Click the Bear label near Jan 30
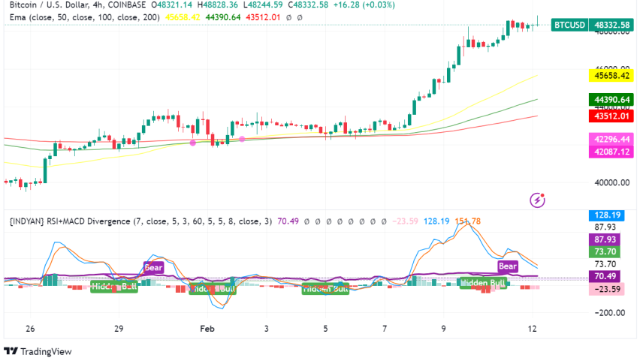 pyautogui.click(x=153, y=268)
